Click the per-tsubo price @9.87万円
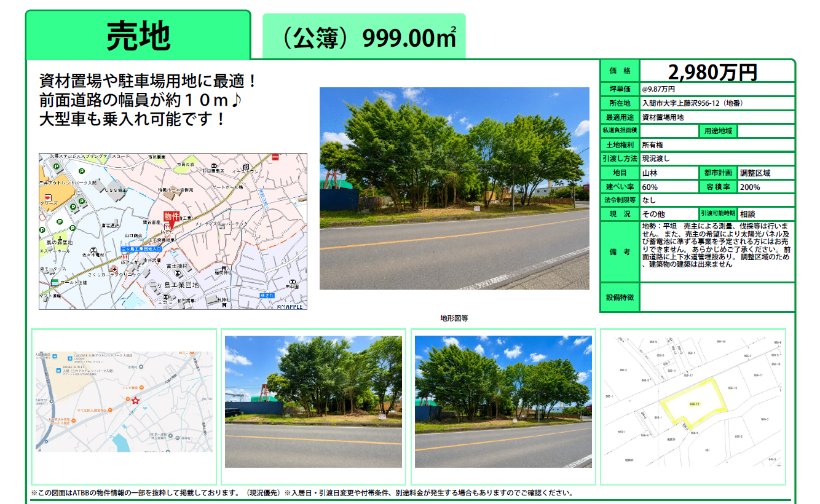820x504 pixels. pyautogui.click(x=658, y=90)
